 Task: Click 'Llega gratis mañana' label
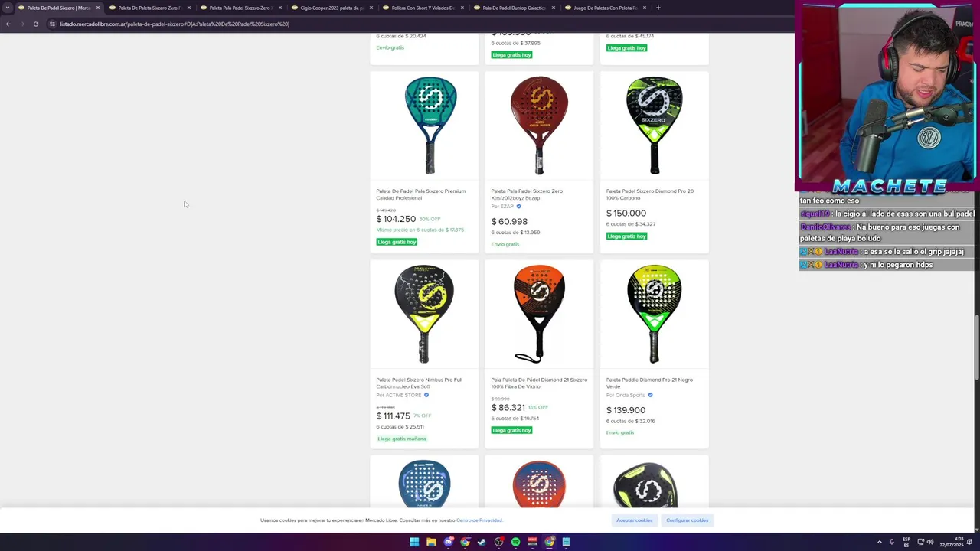[402, 439]
